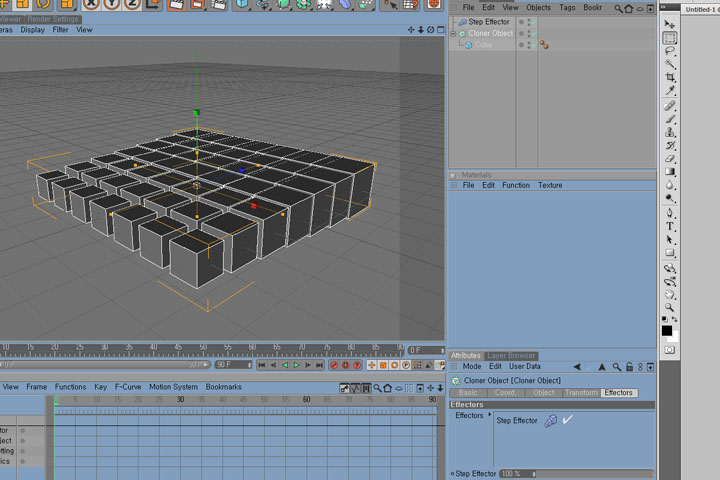Toggle Step Effector checkmark in Effectors list
The width and height of the screenshot is (720, 480).
pos(568,419)
